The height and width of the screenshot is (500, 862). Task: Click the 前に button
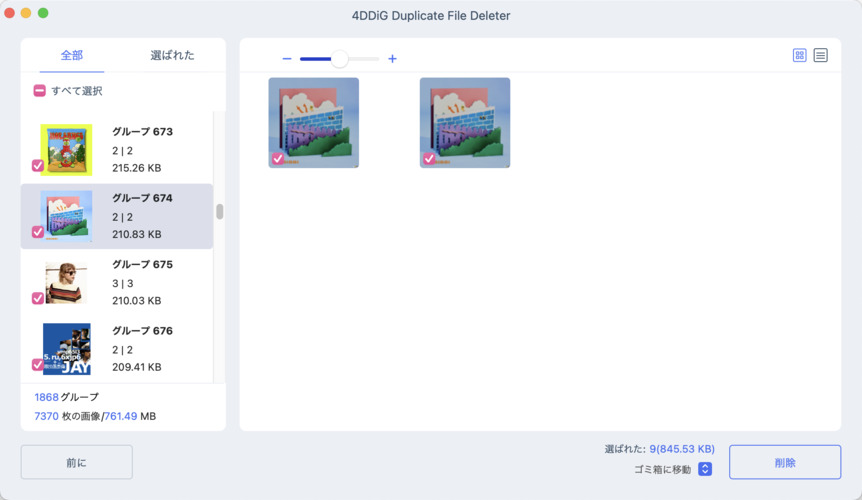pos(76,462)
